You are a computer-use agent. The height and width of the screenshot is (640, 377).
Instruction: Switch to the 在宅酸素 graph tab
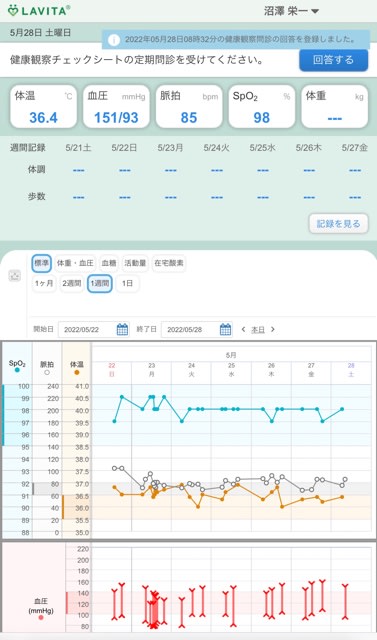[169, 263]
